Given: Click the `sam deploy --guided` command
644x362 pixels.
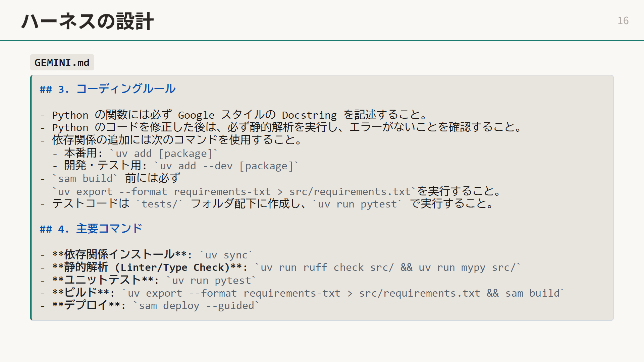Looking at the screenshot, I should tap(196, 306).
